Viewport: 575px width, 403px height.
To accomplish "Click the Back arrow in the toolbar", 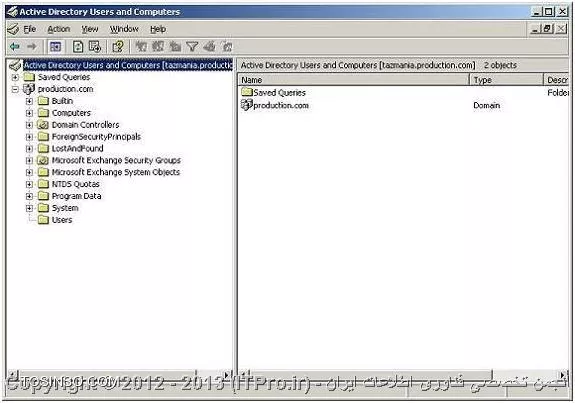I will [14, 47].
